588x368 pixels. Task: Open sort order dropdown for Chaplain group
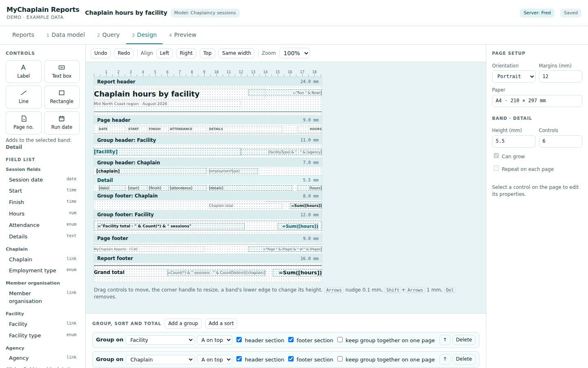pyautogui.click(x=214, y=359)
